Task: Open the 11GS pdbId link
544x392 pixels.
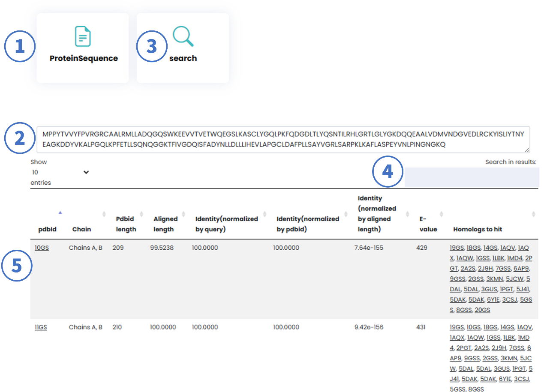Action: (x=41, y=327)
